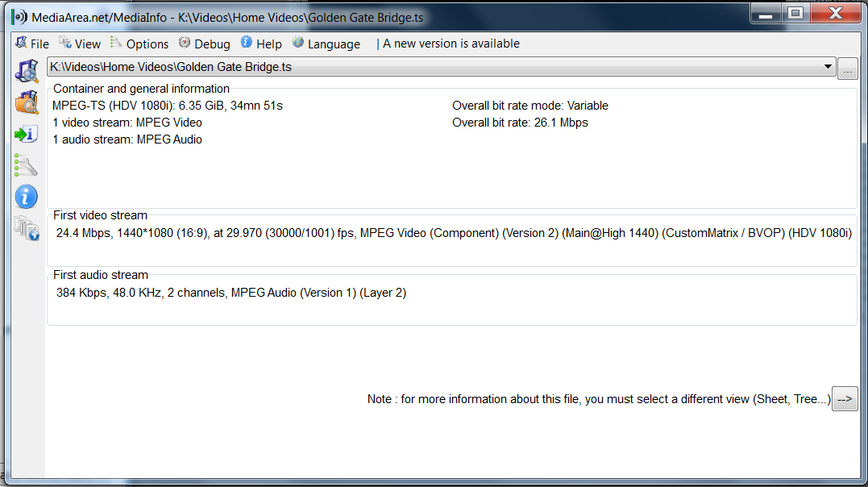Click the first video stream details line
This screenshot has width=868, height=487.
454,233
